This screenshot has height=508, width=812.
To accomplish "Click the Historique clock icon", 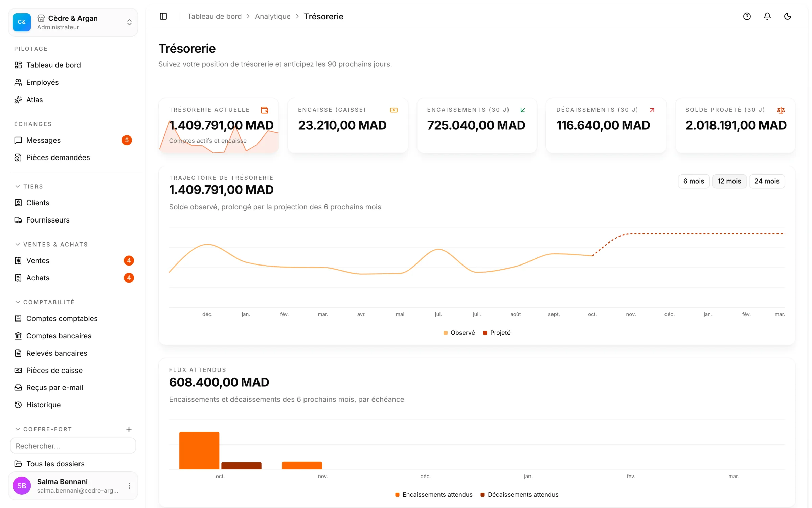I will [x=18, y=405].
